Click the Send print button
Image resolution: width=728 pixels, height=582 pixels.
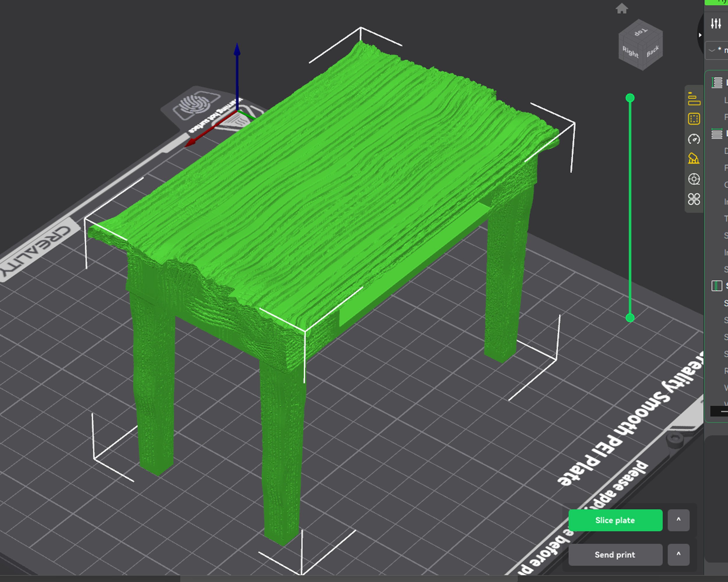(615, 555)
